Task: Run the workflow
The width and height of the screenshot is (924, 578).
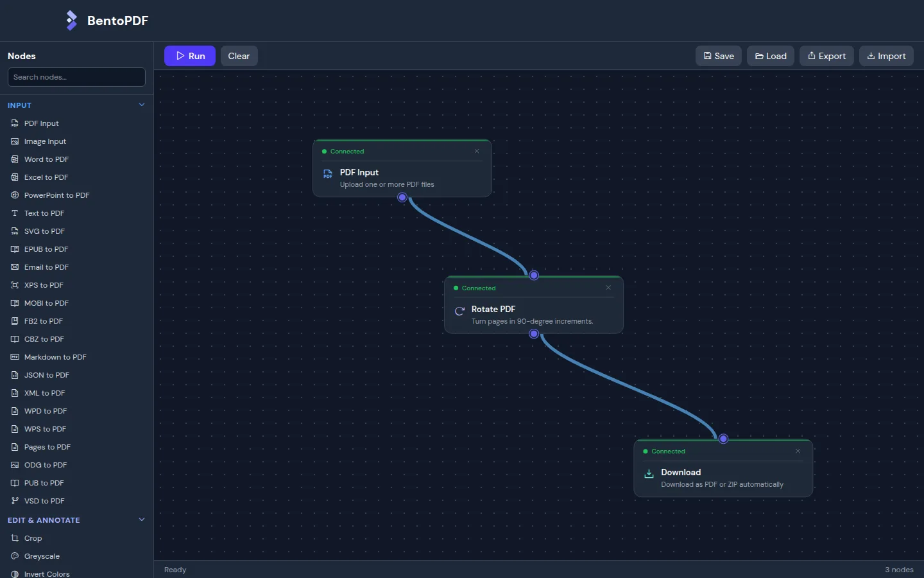Action: point(190,56)
